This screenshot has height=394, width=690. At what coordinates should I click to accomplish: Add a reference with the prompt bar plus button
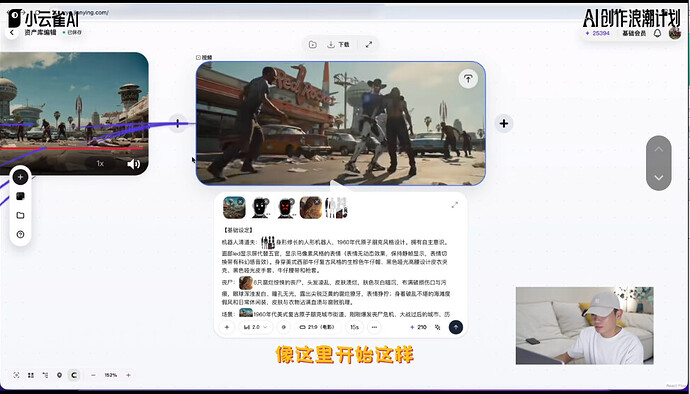pos(227,327)
